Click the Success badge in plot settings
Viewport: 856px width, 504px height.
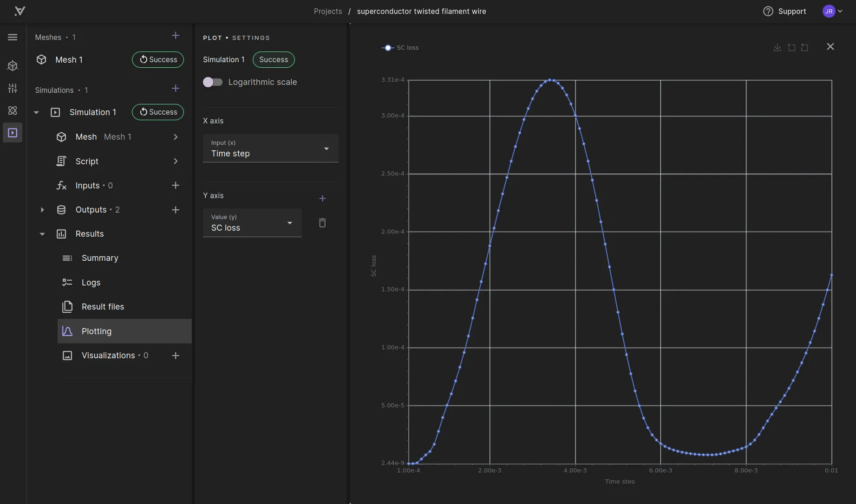pos(274,60)
